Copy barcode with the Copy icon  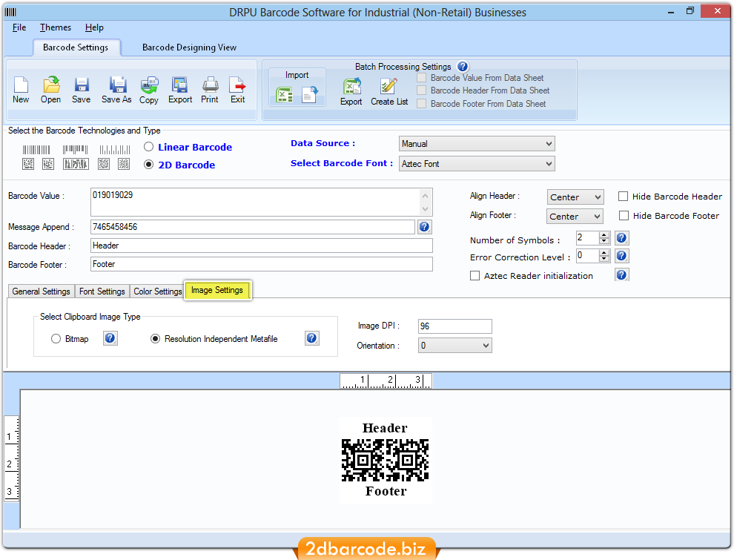pos(149,85)
